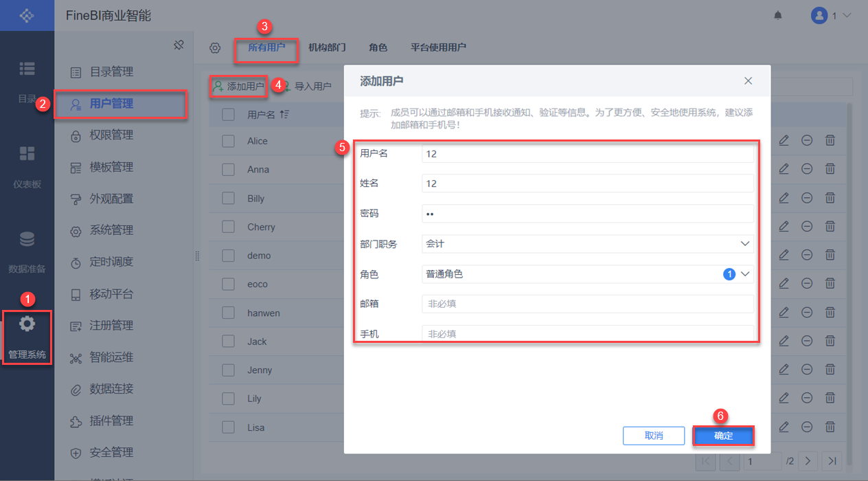Switch to the 平台使用用户 tab
The width and height of the screenshot is (868, 481).
coord(438,47)
